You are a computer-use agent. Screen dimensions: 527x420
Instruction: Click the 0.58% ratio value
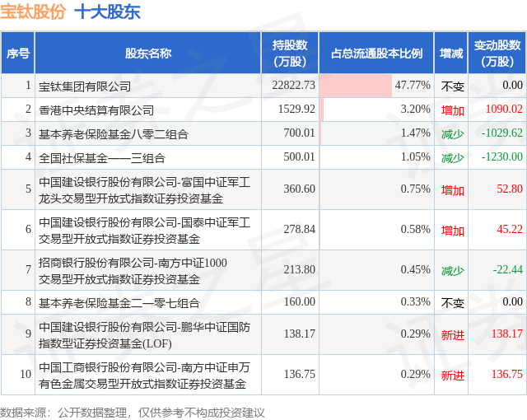tap(415, 229)
